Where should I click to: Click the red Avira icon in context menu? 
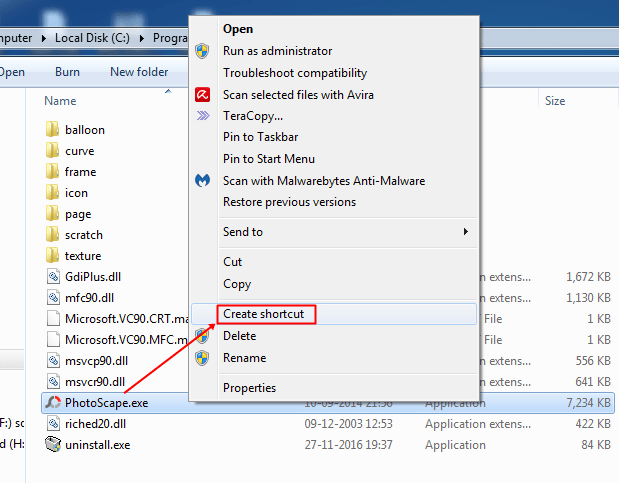coord(202,95)
